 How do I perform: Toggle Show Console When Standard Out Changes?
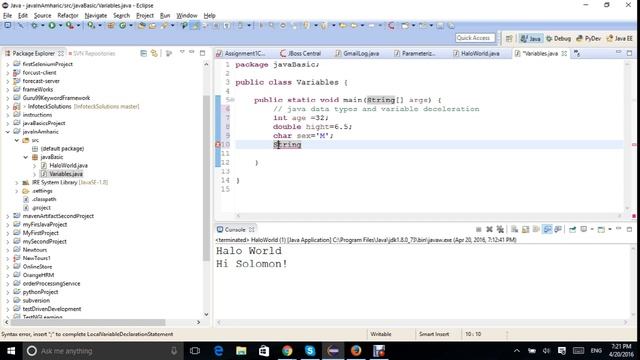pos(547,229)
